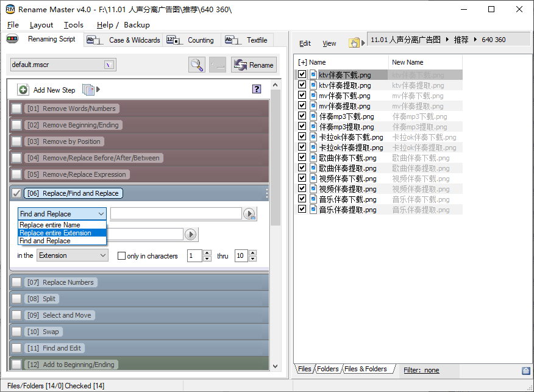
Task: Select 'Replace entire Extension' from the dropdown list
Action: pyautogui.click(x=55, y=233)
